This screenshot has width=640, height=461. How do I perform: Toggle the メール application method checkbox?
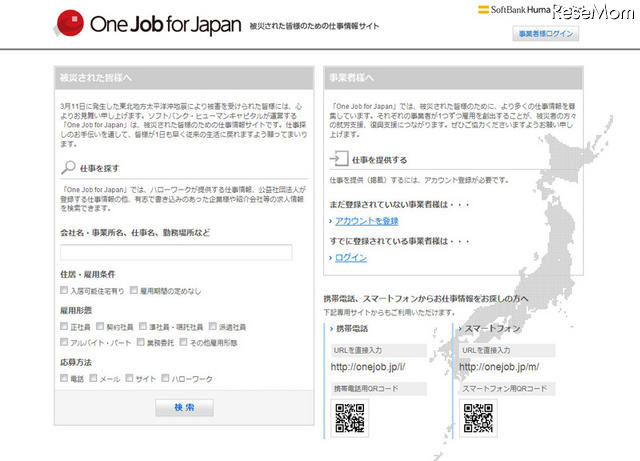(x=94, y=379)
